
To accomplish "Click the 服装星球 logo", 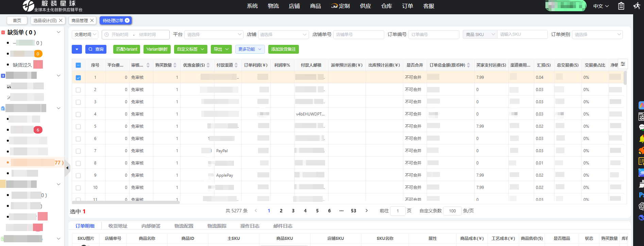I will click(52, 6).
